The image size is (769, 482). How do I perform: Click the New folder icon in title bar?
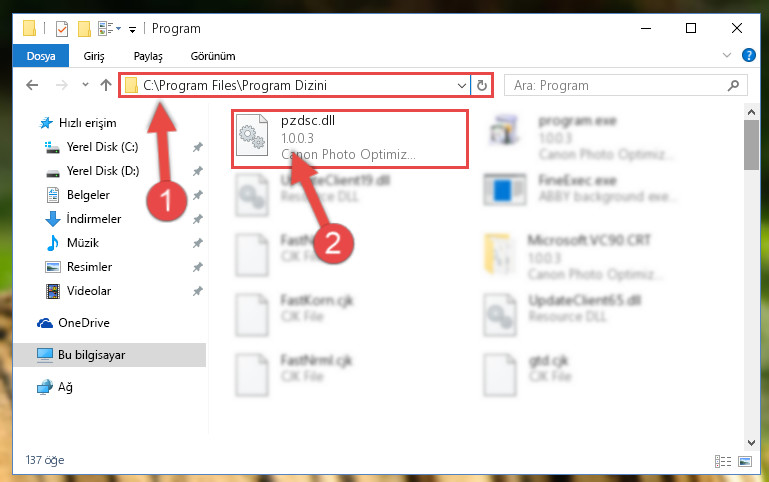[84, 29]
